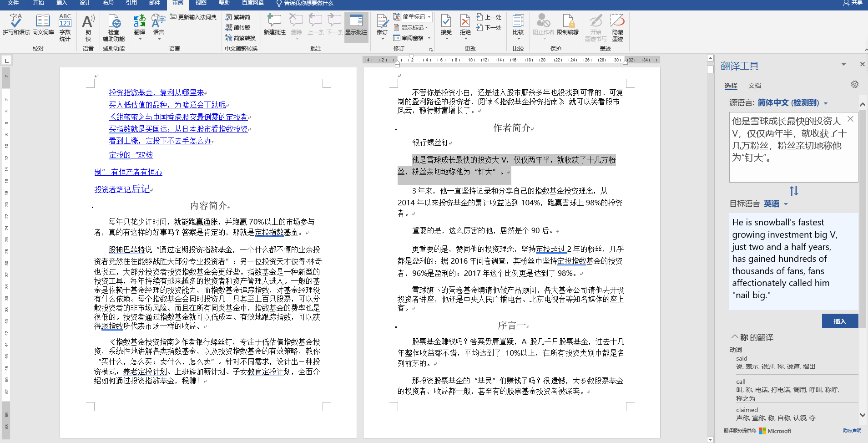Click the 插入 insert translation button
868x443 pixels.
840,321
